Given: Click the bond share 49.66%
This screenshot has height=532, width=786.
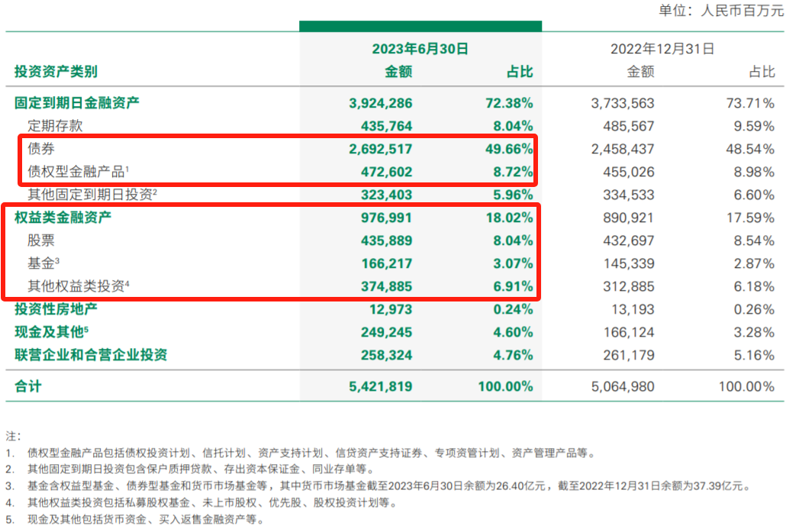Looking at the screenshot, I should click(509, 149).
